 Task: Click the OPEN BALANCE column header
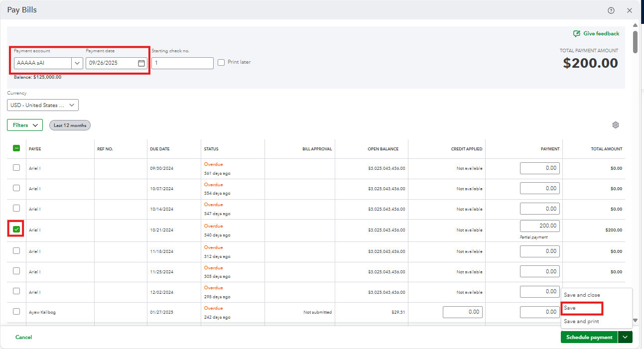(x=383, y=149)
